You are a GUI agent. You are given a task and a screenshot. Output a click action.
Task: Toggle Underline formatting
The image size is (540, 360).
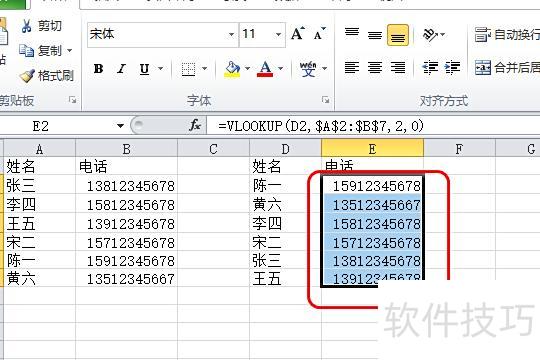click(x=144, y=69)
